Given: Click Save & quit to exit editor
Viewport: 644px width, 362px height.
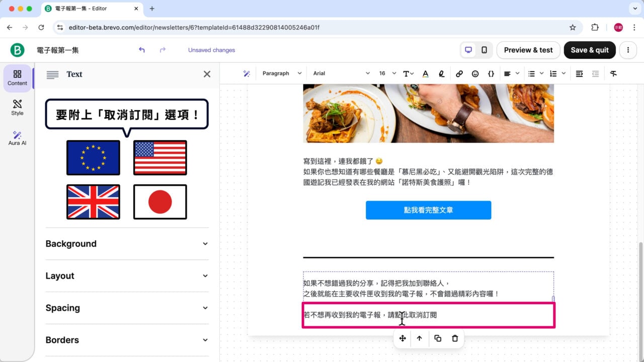Looking at the screenshot, I should click(590, 50).
